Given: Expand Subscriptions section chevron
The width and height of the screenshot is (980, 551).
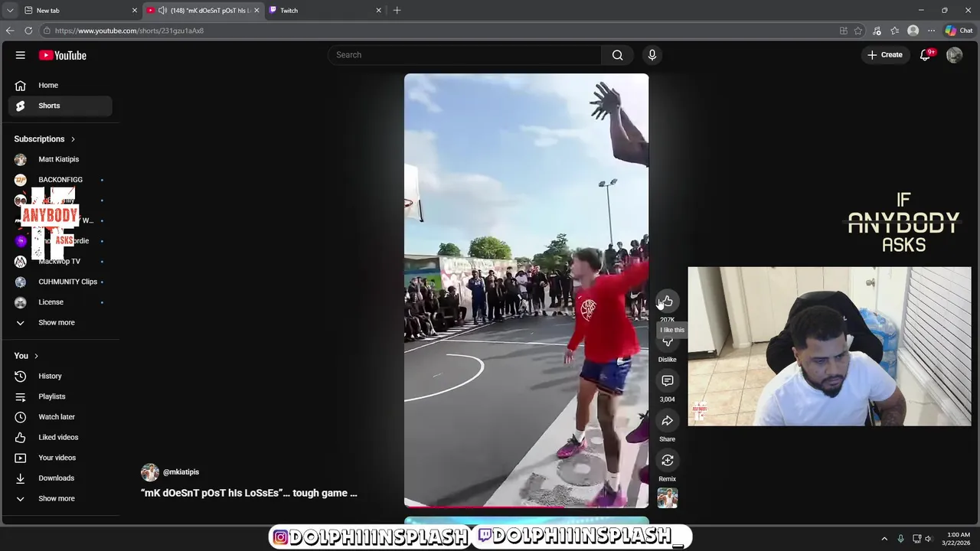Looking at the screenshot, I should coord(73,139).
